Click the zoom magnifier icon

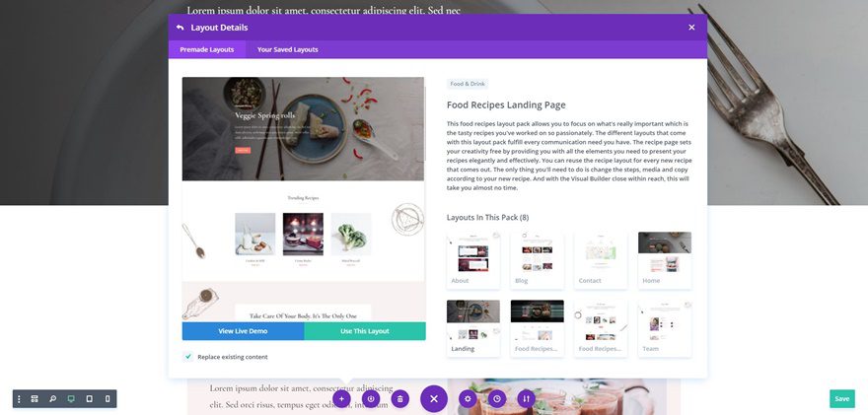click(x=52, y=399)
